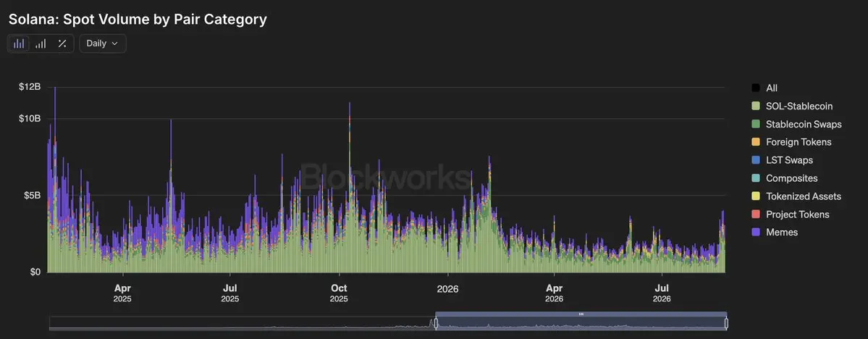868x339 pixels.
Task: Toggle Foreign Tokens series in legend
Action: 791,142
